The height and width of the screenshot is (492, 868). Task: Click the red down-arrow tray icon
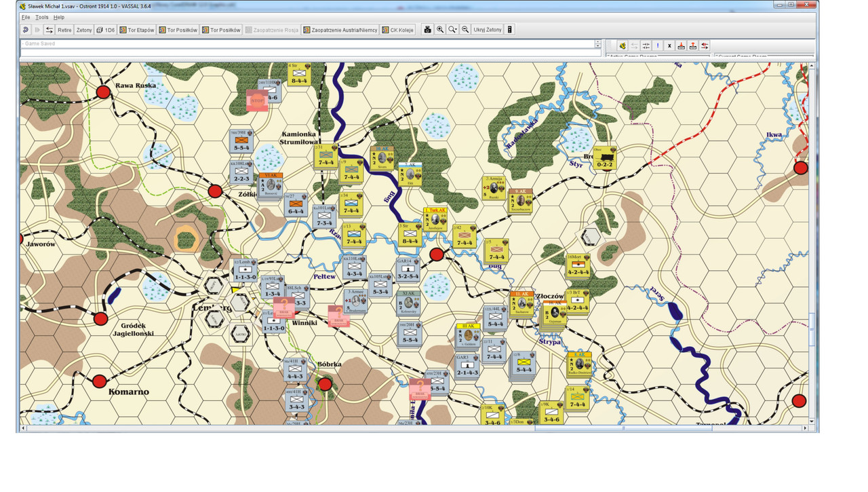(682, 45)
